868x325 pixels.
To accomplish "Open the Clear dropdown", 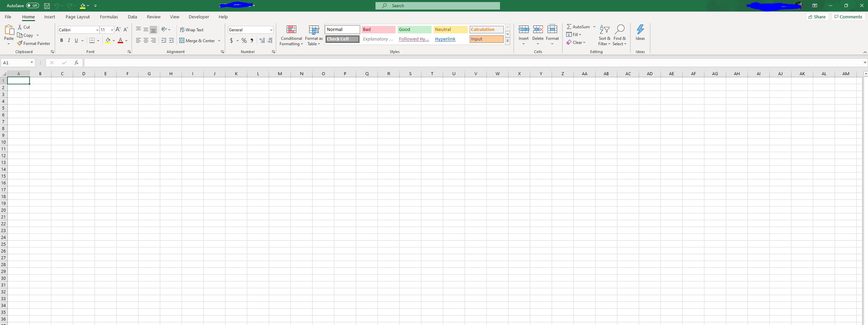I will coord(576,43).
